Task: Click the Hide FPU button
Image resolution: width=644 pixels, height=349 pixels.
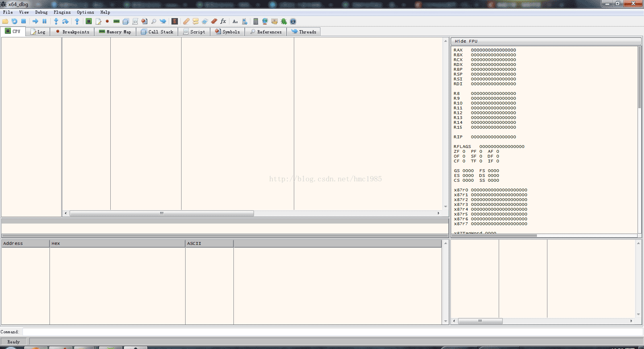Action: tap(546, 41)
